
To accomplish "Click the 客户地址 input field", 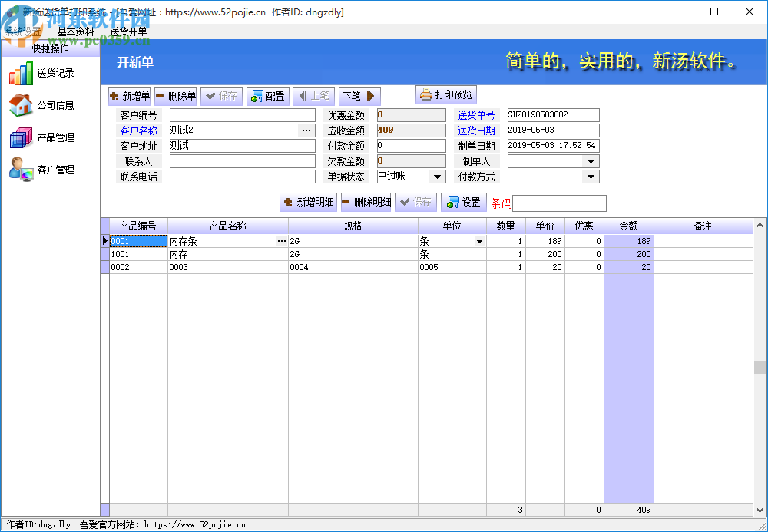I will (243, 146).
